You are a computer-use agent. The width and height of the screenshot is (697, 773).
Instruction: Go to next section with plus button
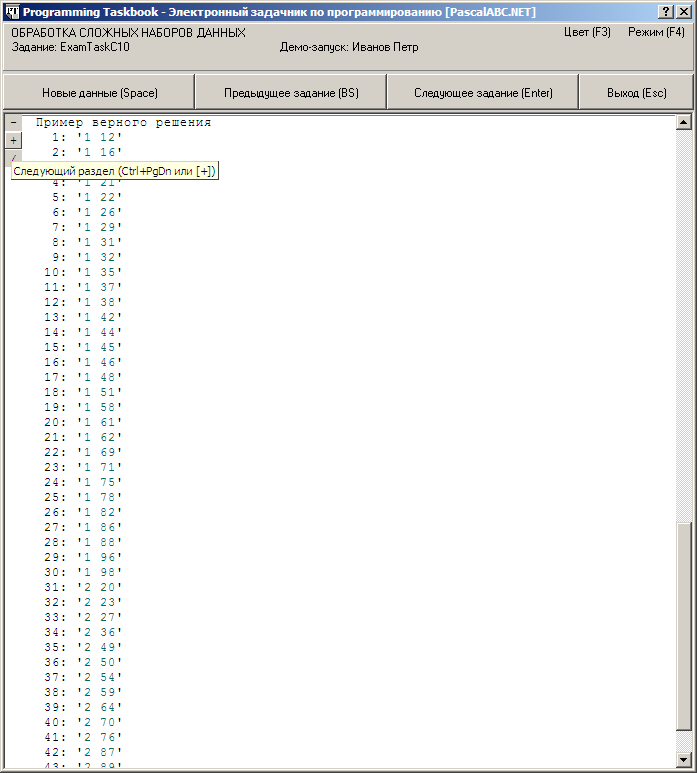click(13, 141)
